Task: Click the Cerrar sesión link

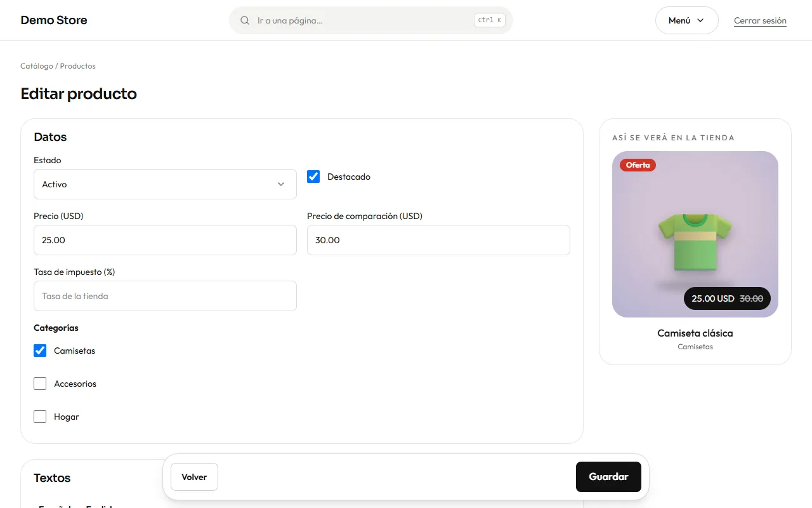Action: [760, 20]
